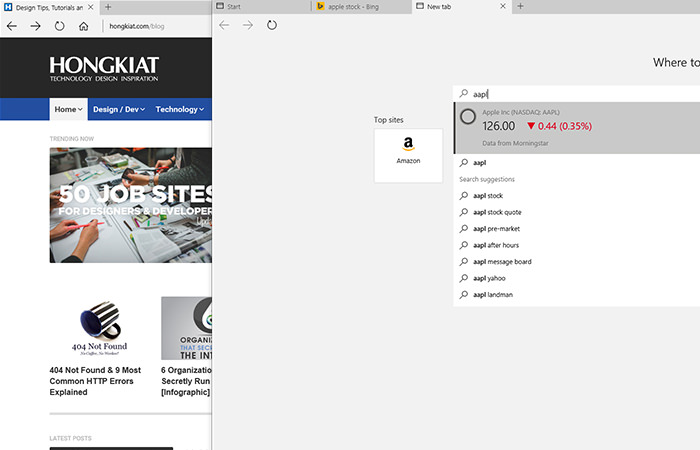Click forward arrow in New tab window

pos(248,25)
